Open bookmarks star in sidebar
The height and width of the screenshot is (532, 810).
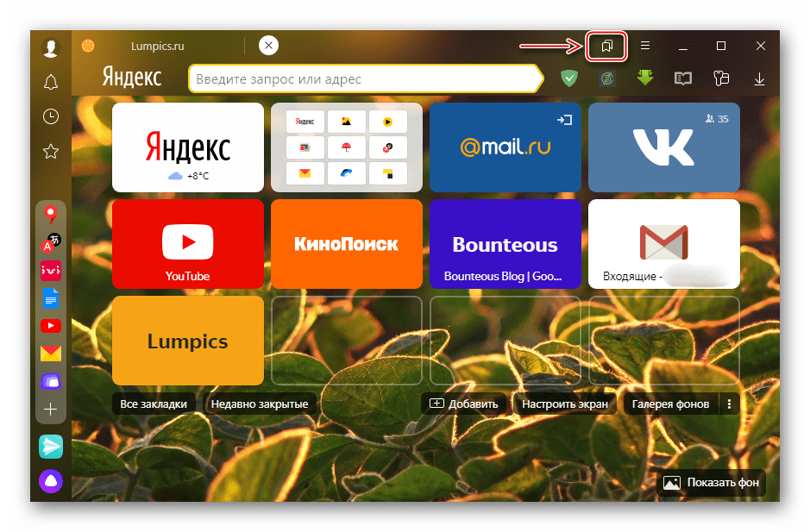[x=51, y=152]
